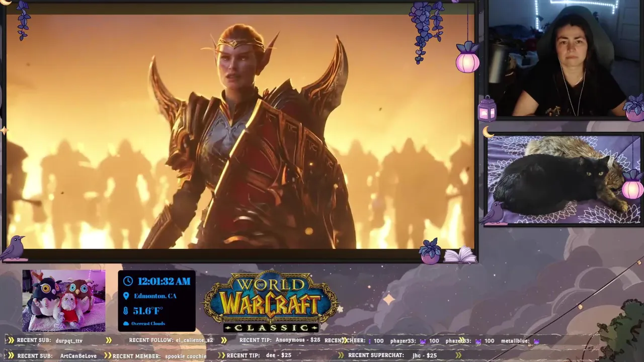644x362 pixels.
Task: Click the thermometer icon beside 51.6°F
Action: pyautogui.click(x=126, y=311)
